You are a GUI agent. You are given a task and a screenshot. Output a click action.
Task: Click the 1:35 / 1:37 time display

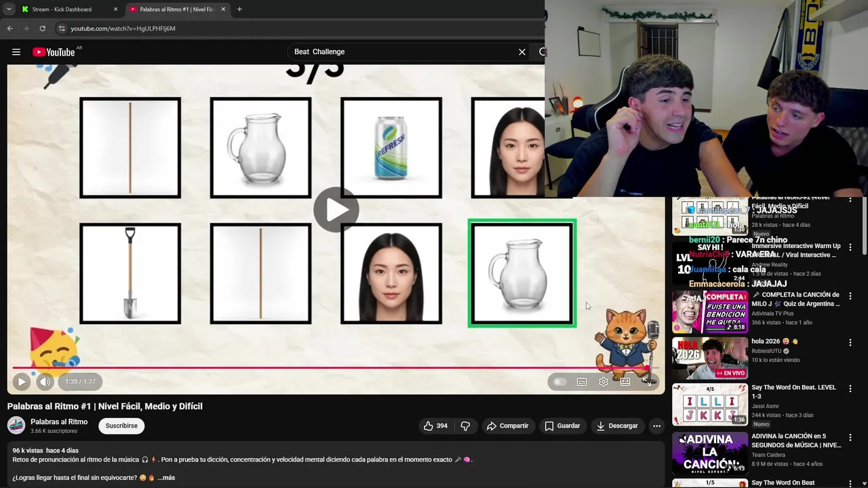(x=80, y=382)
